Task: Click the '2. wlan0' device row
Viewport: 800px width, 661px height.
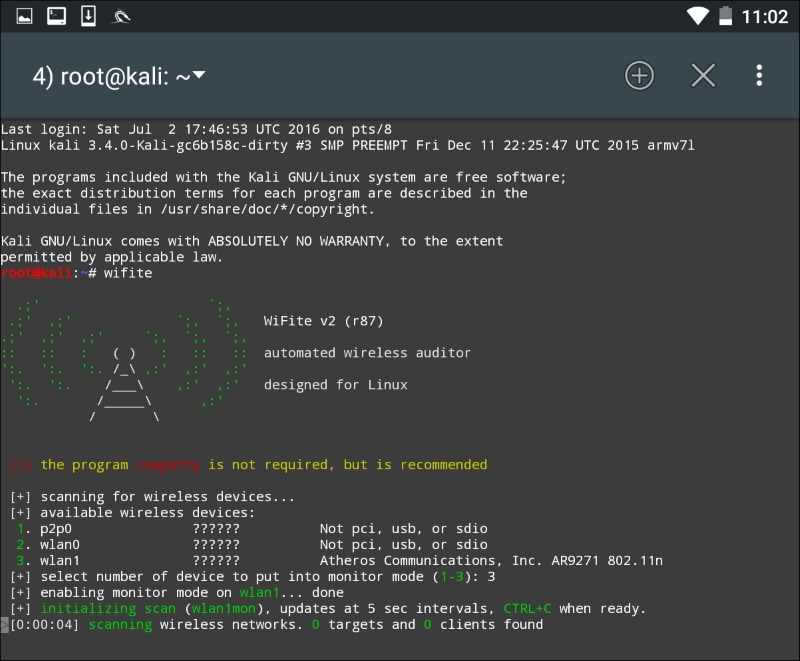Action: coord(252,545)
